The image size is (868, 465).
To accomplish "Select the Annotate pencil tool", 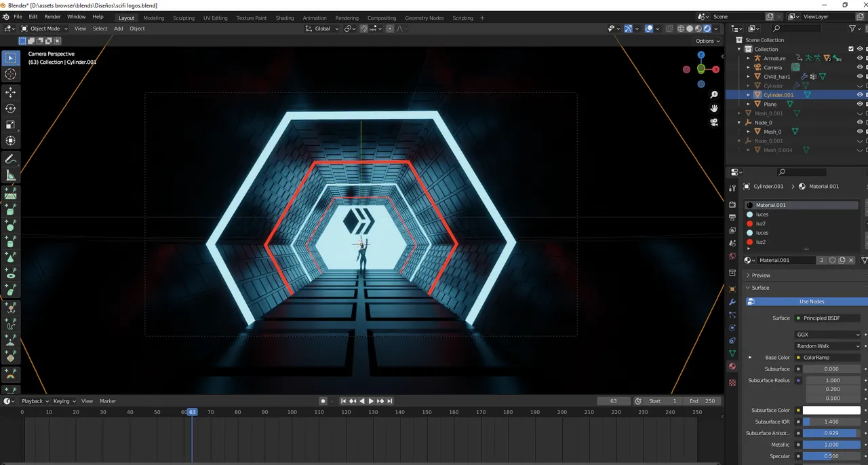I will [11, 160].
